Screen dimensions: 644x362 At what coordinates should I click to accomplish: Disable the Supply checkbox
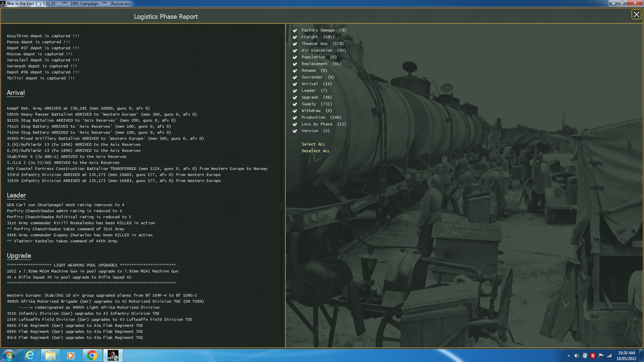point(295,104)
